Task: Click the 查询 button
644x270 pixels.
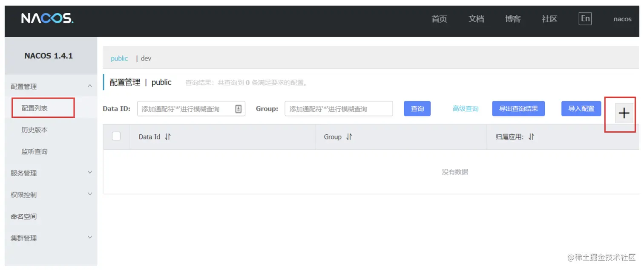Action: 417,109
